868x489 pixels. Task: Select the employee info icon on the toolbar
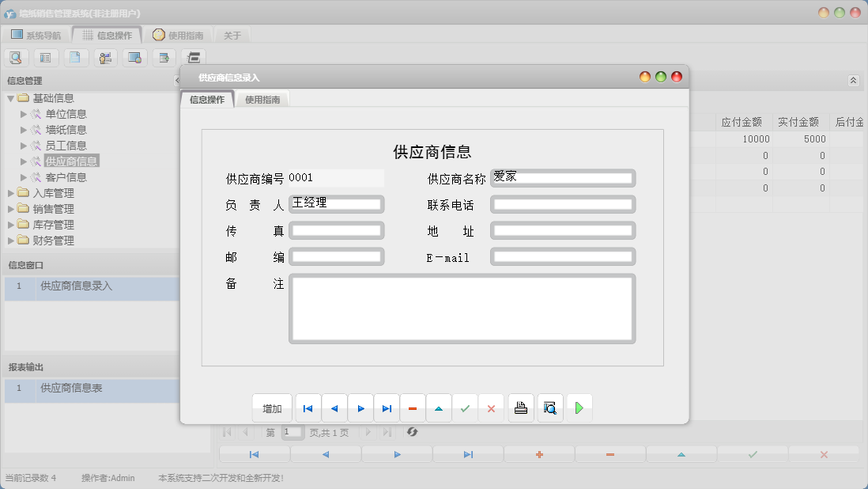[104, 57]
